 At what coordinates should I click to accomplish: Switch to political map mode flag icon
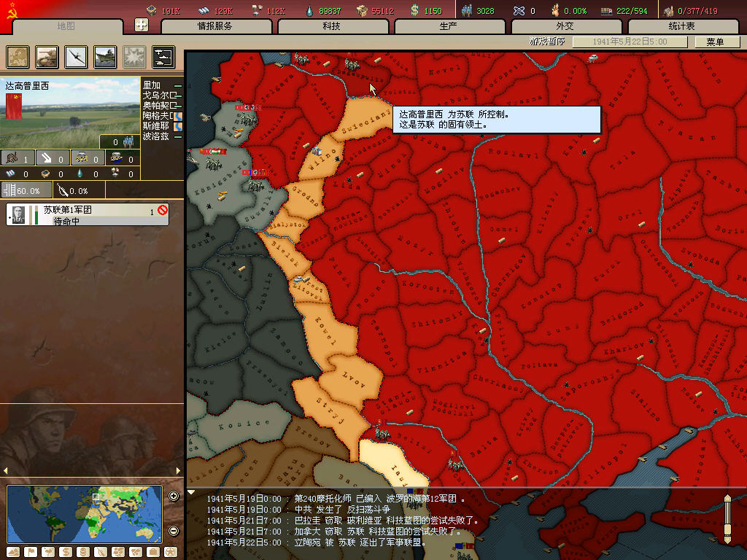click(x=31, y=553)
